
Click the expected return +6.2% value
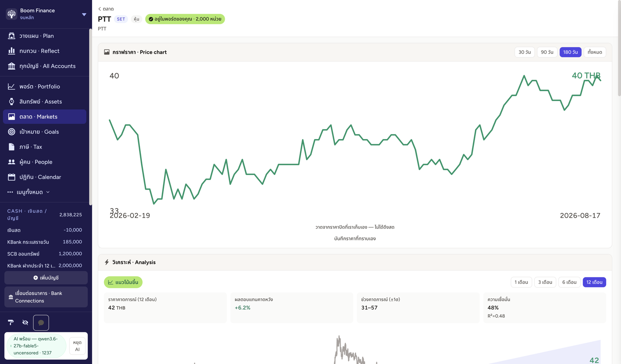tap(243, 308)
